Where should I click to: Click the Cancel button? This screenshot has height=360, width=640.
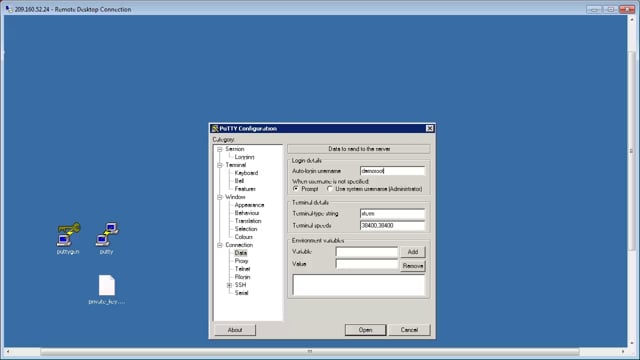pyautogui.click(x=409, y=330)
